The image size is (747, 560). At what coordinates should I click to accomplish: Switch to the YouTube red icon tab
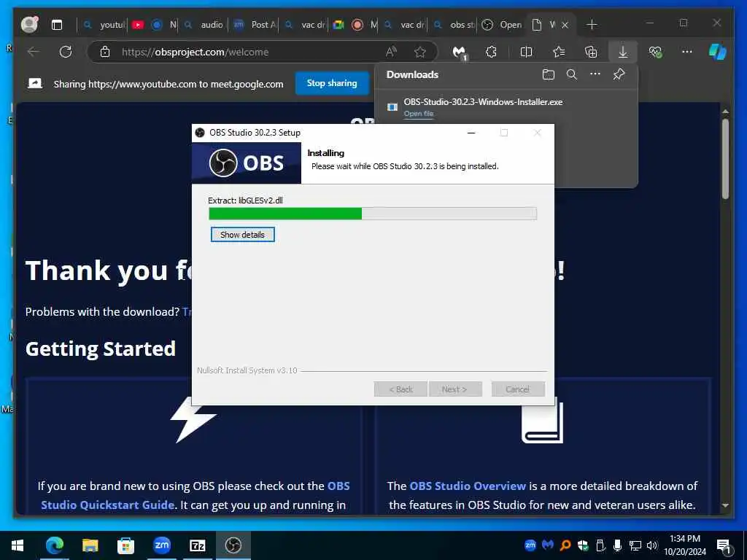point(138,25)
